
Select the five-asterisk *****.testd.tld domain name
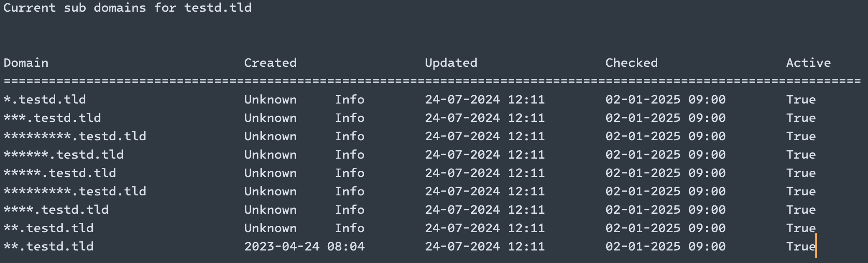click(60, 173)
